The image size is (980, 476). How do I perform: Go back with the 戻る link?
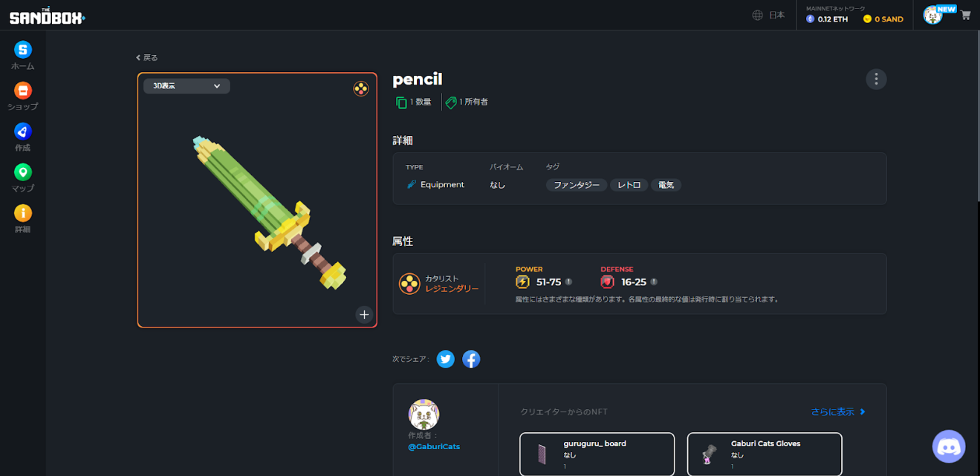click(147, 57)
